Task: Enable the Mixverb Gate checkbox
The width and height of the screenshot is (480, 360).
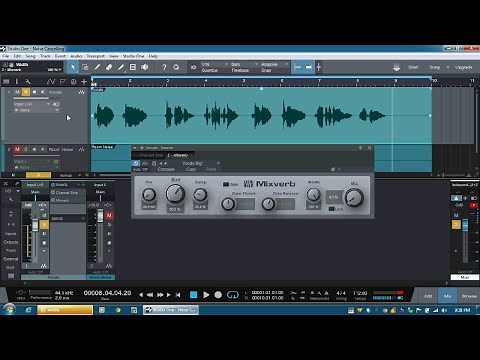Action: click(x=226, y=184)
